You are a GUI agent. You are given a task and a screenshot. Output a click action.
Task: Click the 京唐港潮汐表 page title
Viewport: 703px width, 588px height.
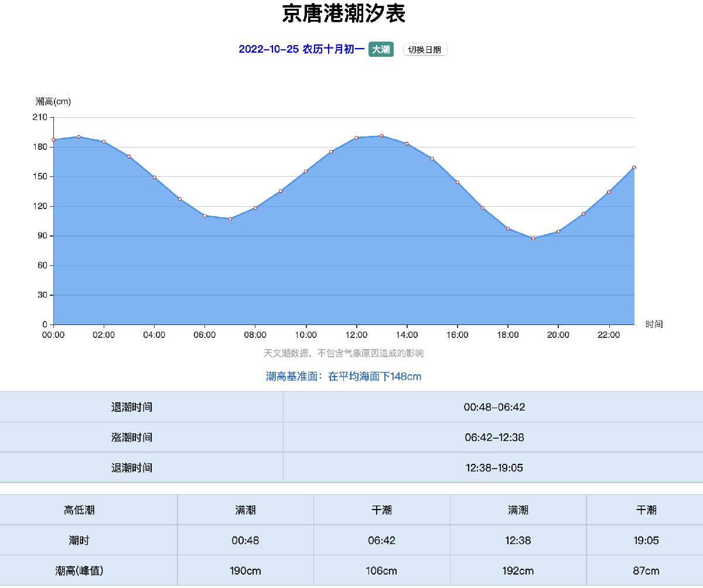[x=343, y=14]
